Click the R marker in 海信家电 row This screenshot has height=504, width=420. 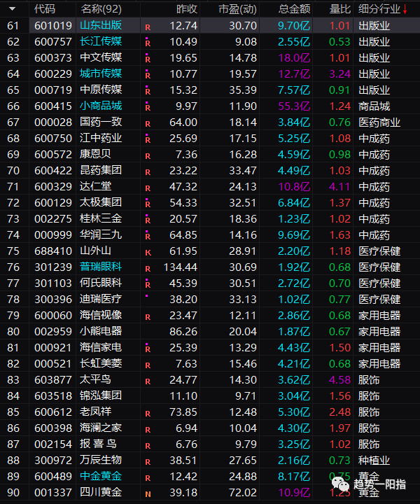tap(148, 349)
